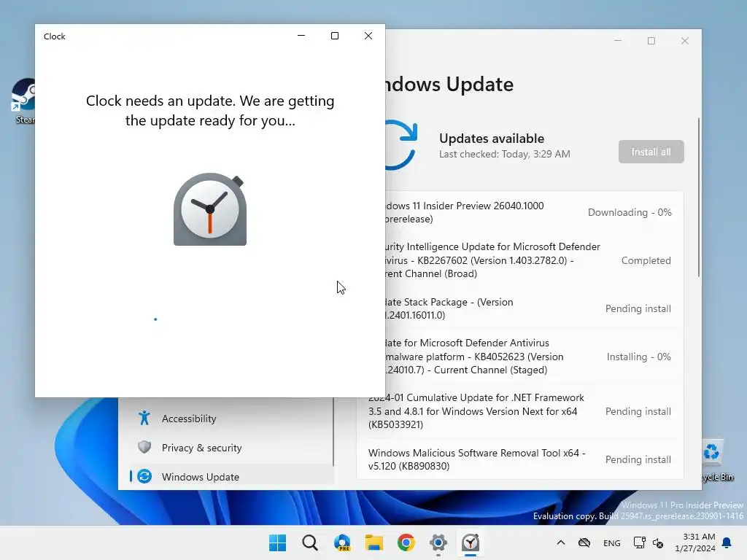
Task: Close the Clock window
Action: coord(368,36)
